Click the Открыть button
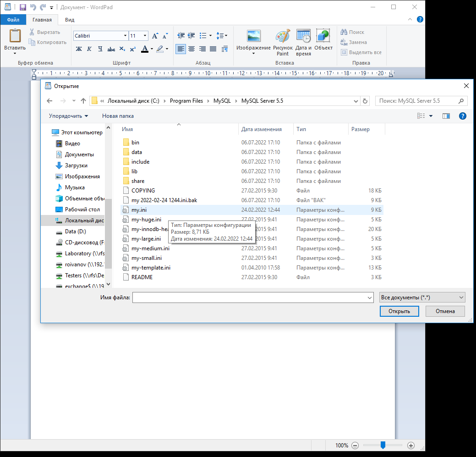The height and width of the screenshot is (457, 476). click(399, 311)
